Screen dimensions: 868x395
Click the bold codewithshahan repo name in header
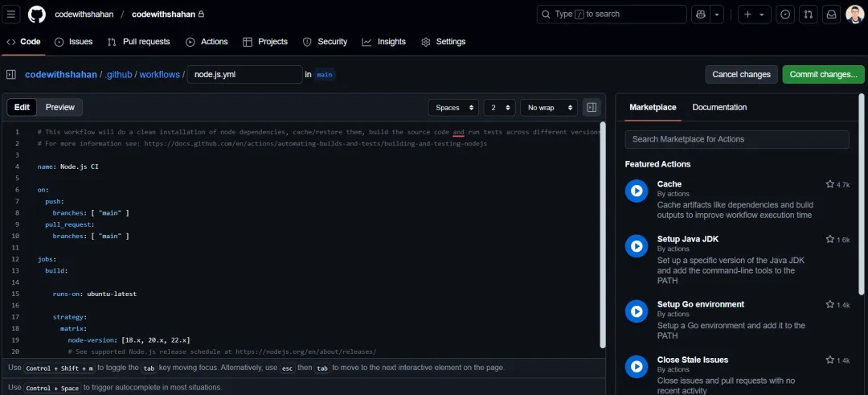pyautogui.click(x=163, y=14)
